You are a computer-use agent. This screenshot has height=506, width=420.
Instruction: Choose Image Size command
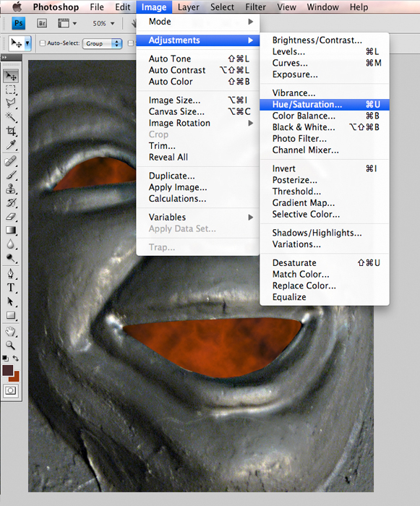point(197,100)
